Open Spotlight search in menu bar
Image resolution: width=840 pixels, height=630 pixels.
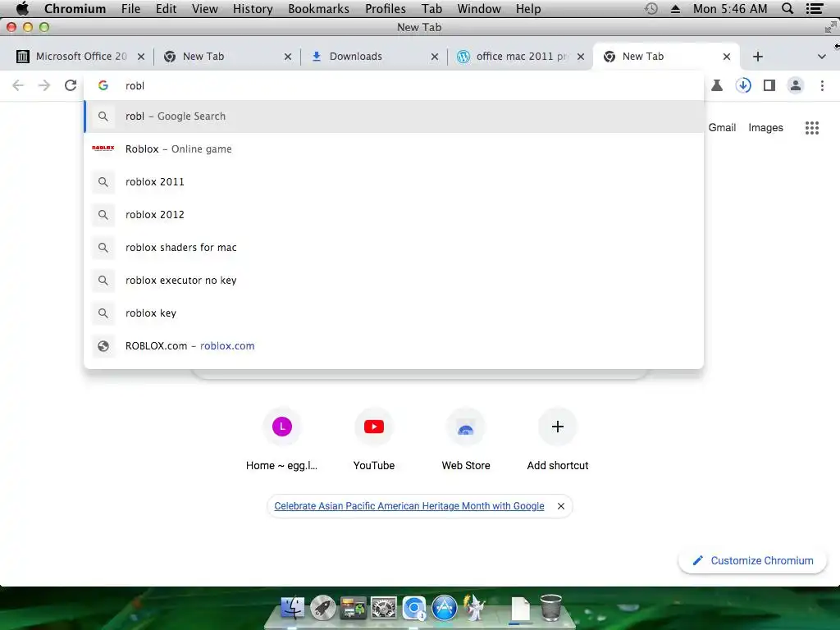[x=787, y=8]
